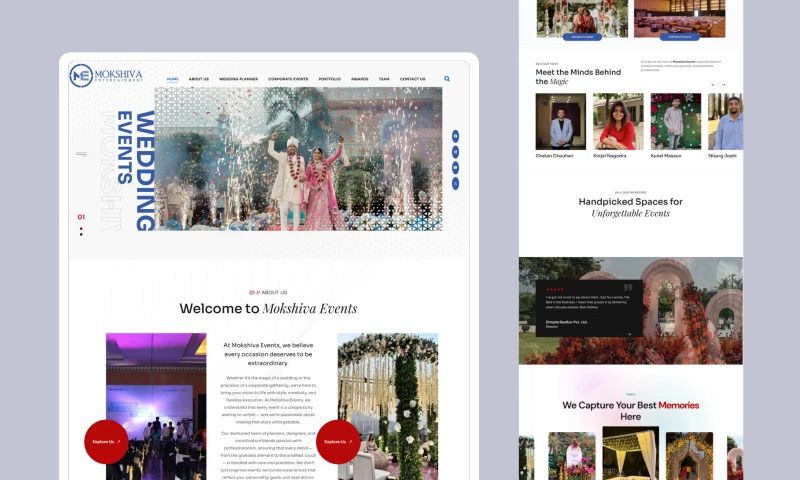Click the floral arch photo in About section
This screenshot has width=800, height=480.
click(388, 406)
